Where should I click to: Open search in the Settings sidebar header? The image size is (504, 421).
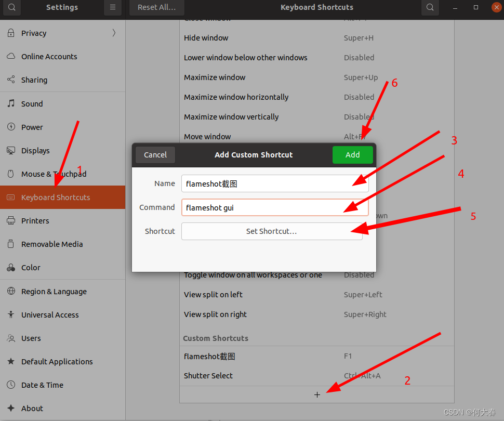click(12, 7)
